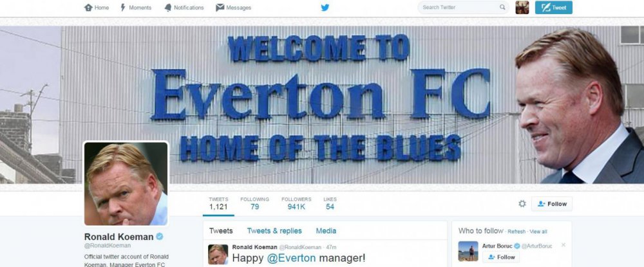Follow Artur Boruc from suggestions
Viewport: 644px width, 267px height.
(501, 257)
